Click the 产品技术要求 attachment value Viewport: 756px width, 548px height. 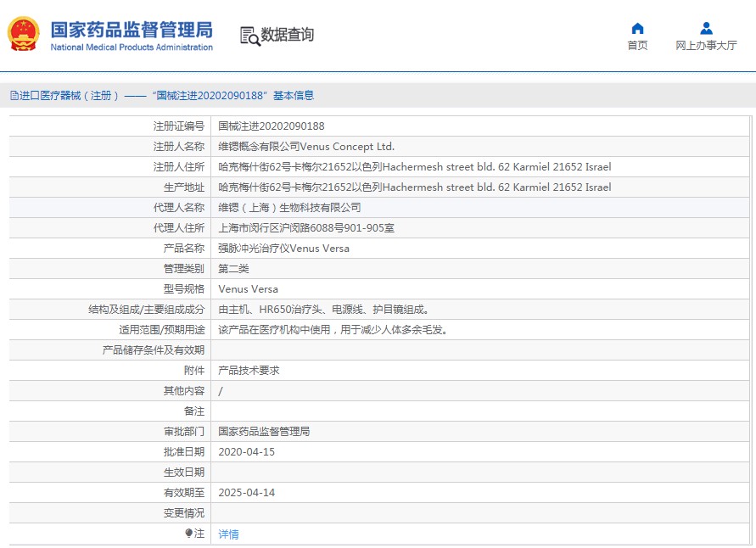pos(249,371)
